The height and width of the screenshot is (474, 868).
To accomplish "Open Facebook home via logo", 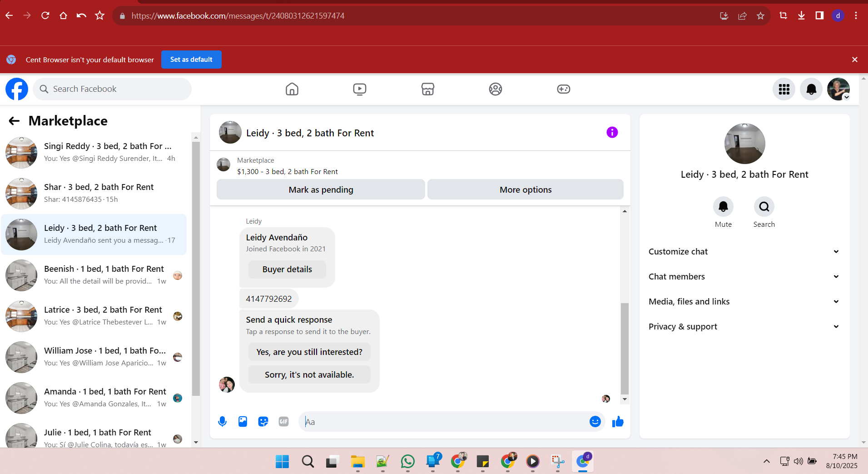I will [17, 89].
